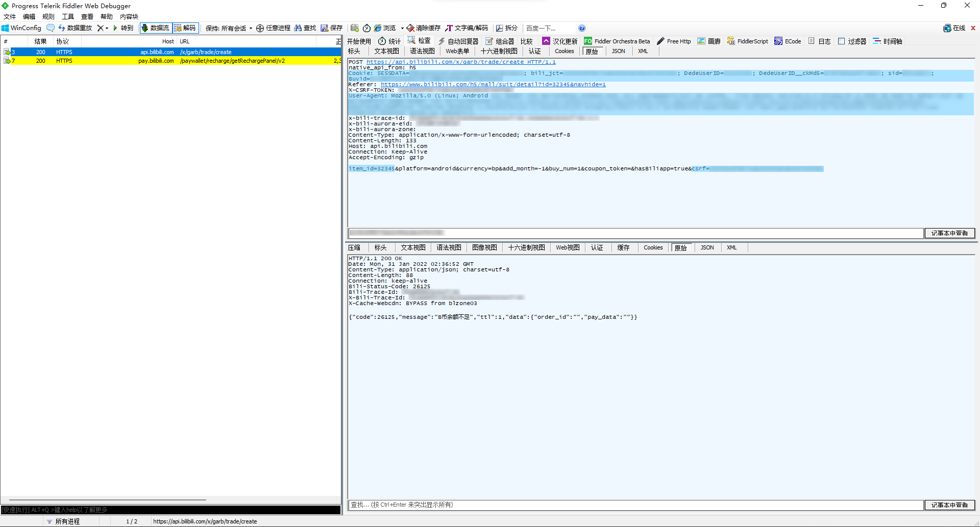Click request pane 记事本中查看 button
This screenshot has height=527, width=980.
coord(949,233)
